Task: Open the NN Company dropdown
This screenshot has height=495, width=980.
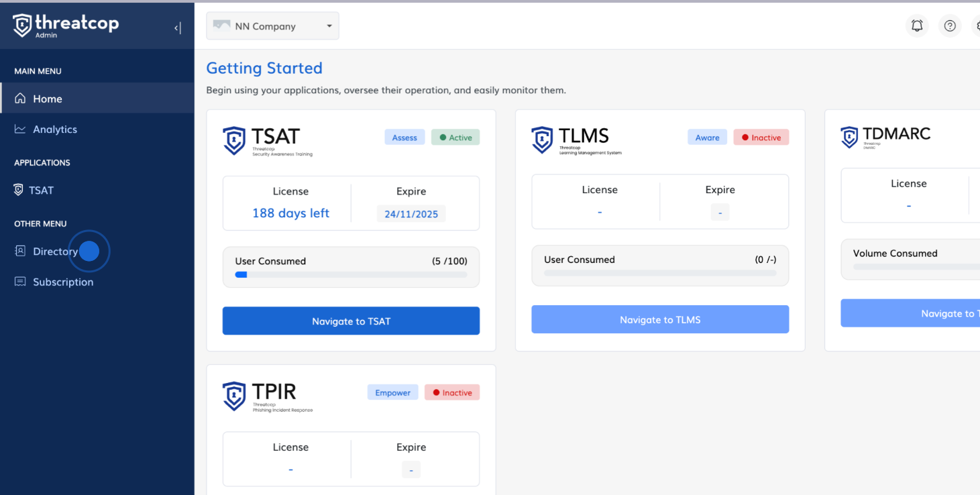Action: (x=272, y=26)
